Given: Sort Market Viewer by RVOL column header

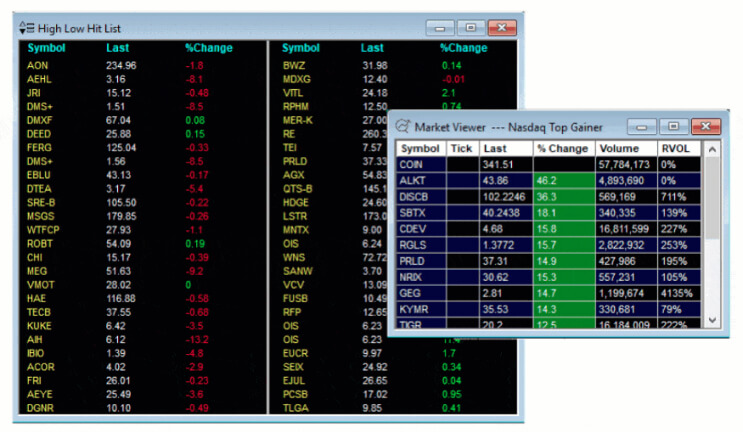Looking at the screenshot, I should click(x=677, y=148).
